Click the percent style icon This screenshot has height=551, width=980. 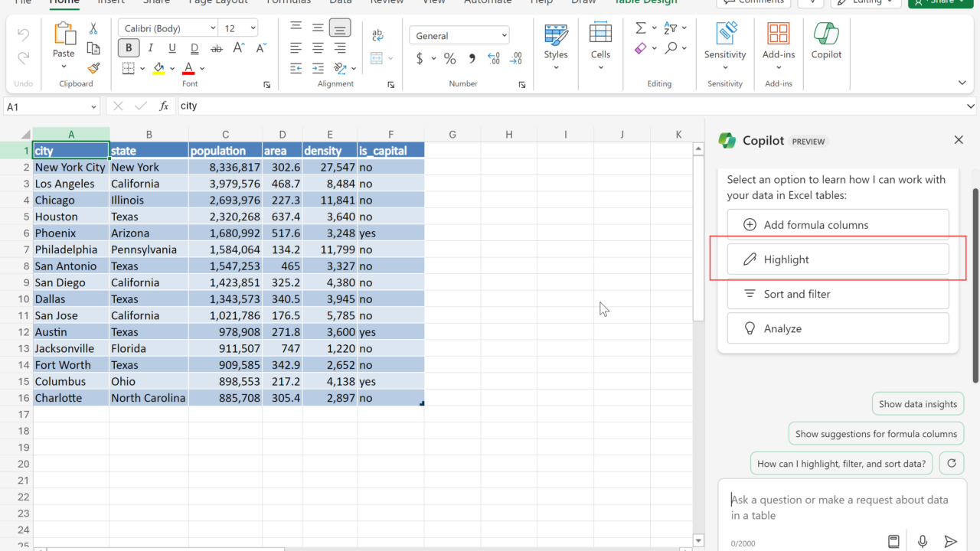[449, 59]
